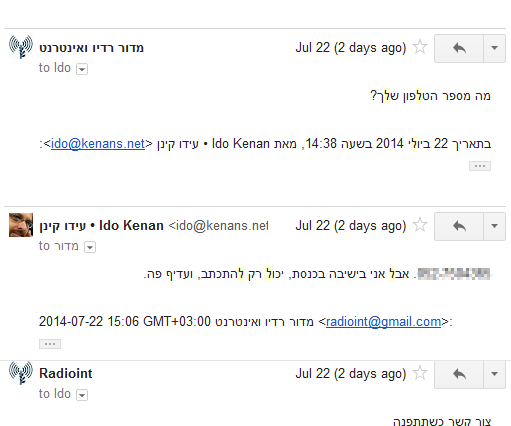Click the Radioint radio tower avatar

(x=21, y=373)
